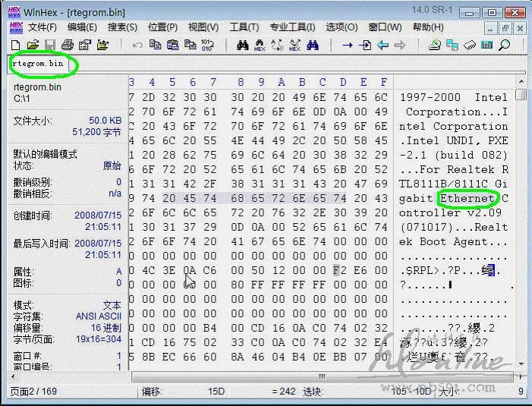The width and height of the screenshot is (532, 406).
Task: Create a new file via toolbar icon
Action: (17, 46)
